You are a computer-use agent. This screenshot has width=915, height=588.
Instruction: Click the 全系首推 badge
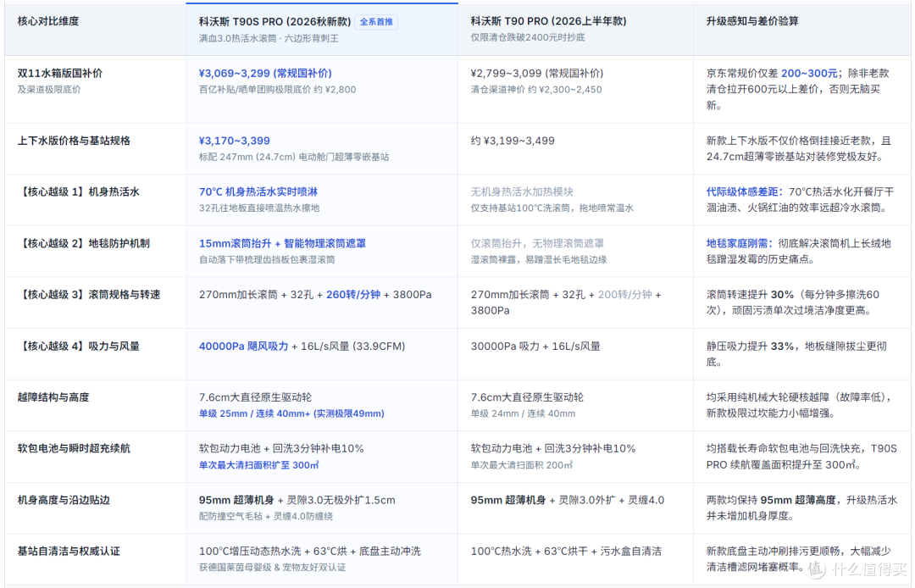pyautogui.click(x=376, y=21)
